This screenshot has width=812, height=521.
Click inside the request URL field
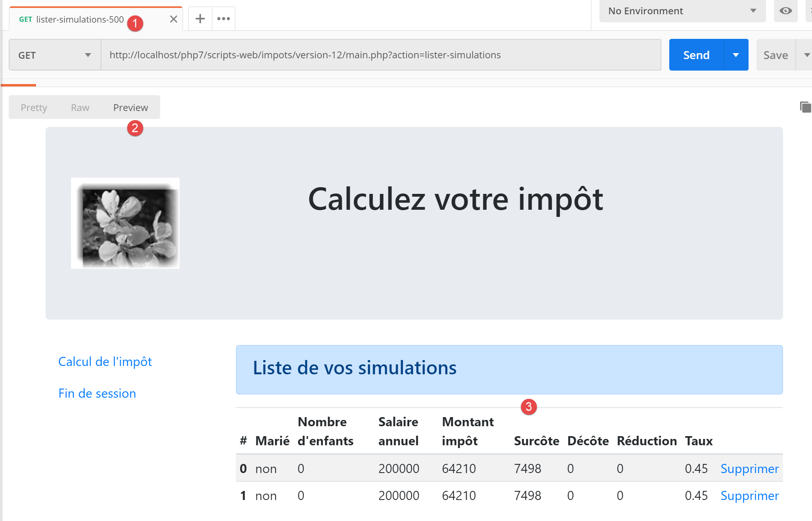coord(381,55)
